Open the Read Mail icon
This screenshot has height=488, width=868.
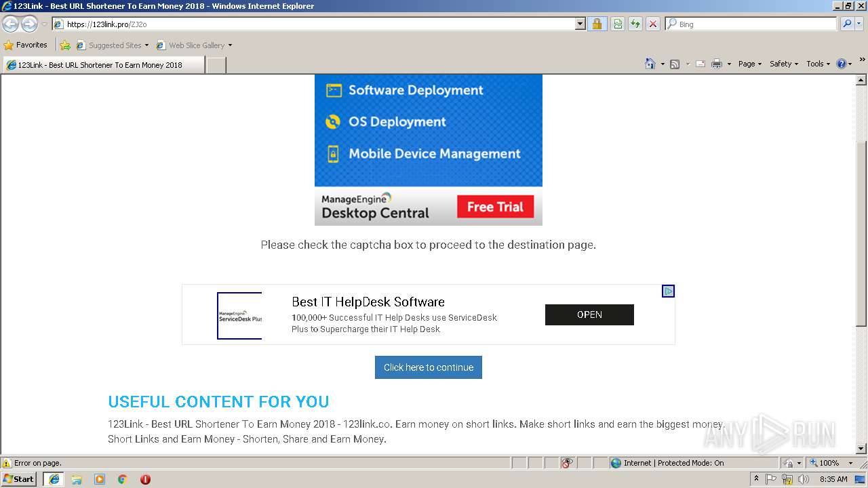(x=701, y=64)
